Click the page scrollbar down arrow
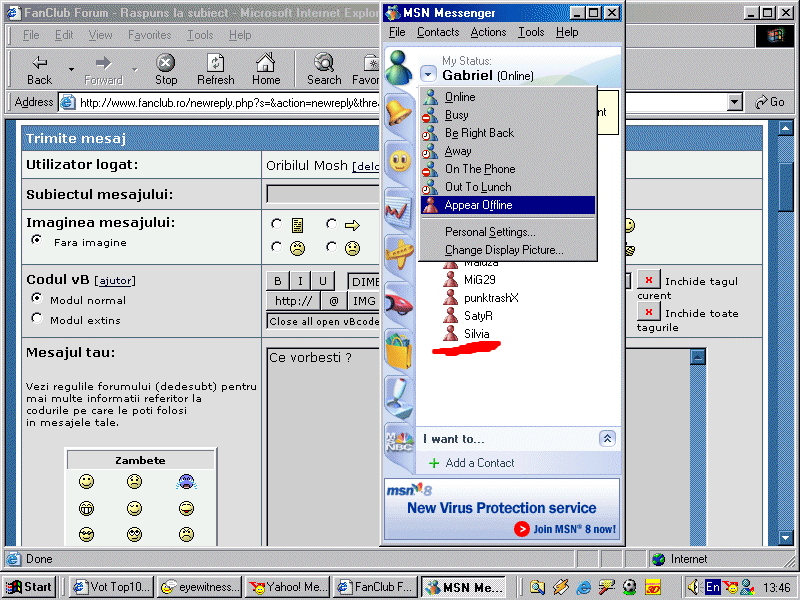This screenshot has width=800, height=600. [x=786, y=537]
